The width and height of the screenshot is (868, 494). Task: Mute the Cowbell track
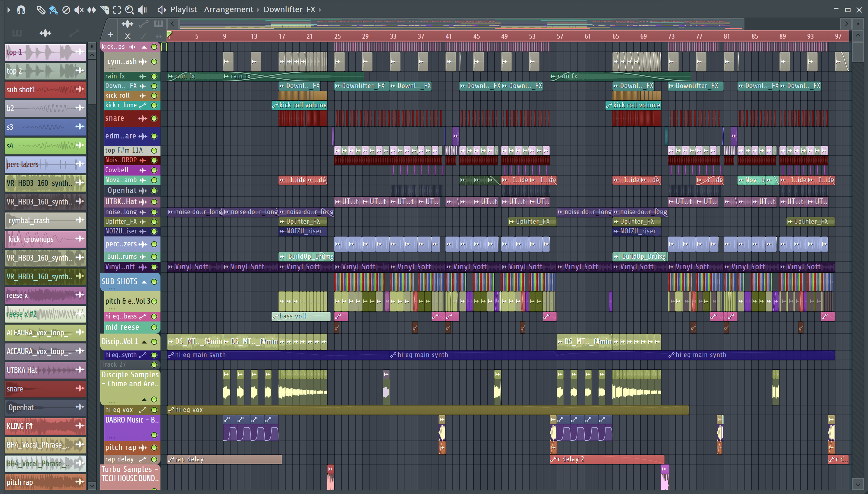[x=154, y=170]
